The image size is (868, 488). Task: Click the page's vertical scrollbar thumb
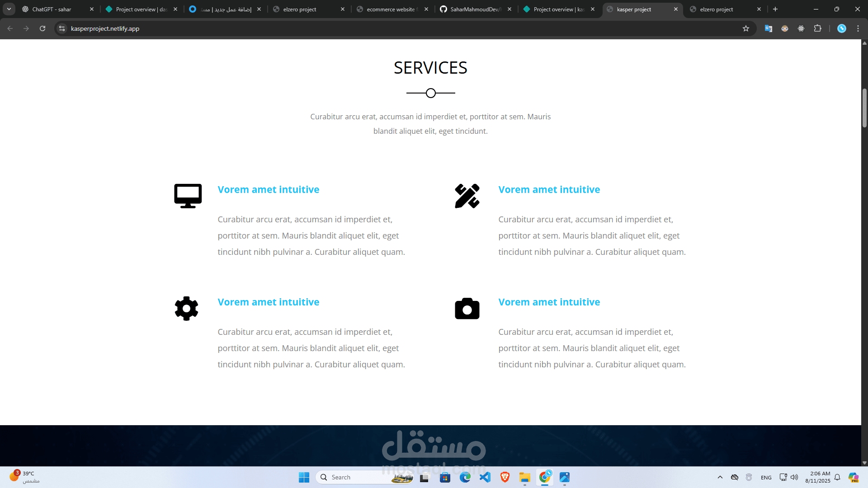tap(864, 108)
